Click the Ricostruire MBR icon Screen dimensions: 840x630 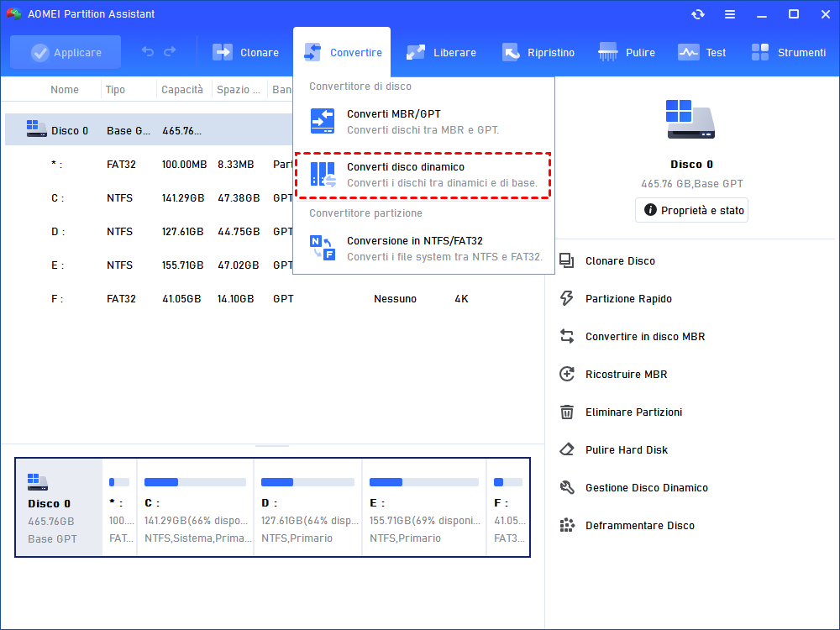click(567, 374)
